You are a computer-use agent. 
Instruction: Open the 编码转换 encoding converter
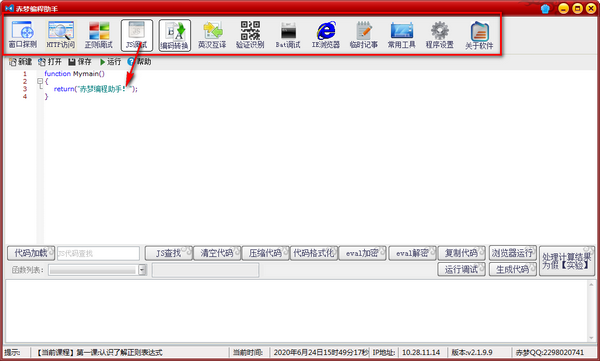coord(174,35)
